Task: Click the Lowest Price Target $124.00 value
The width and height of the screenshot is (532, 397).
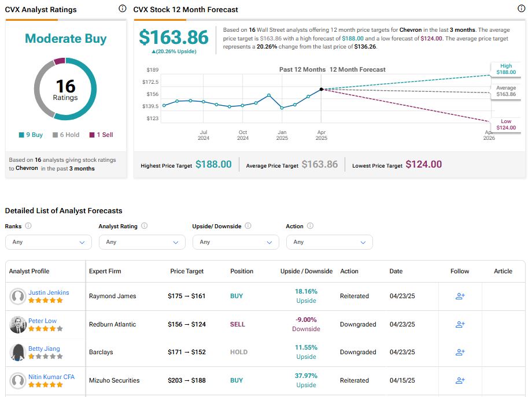Action: point(424,165)
